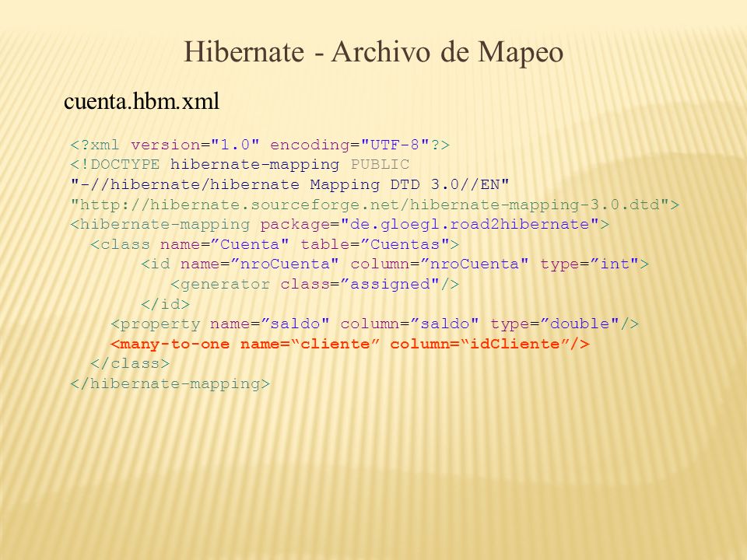Select the file name "cuenta.hbm.xml"
Screen dimensions: 747x560
pos(142,101)
